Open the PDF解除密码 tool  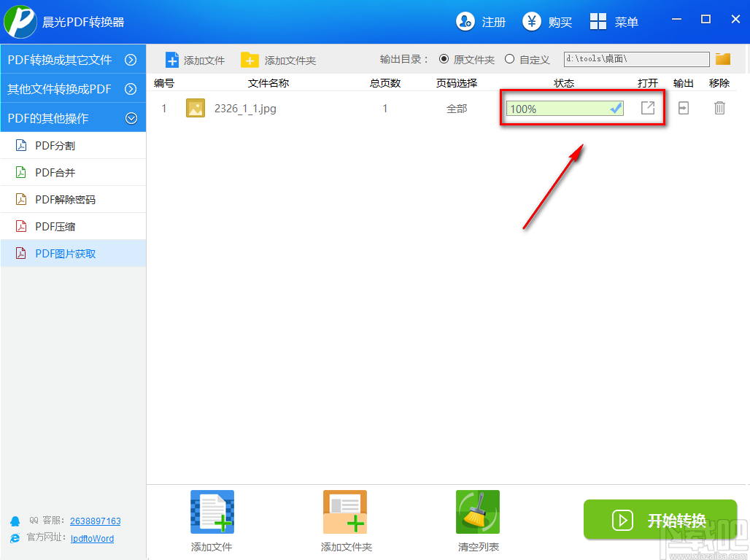pyautogui.click(x=72, y=199)
